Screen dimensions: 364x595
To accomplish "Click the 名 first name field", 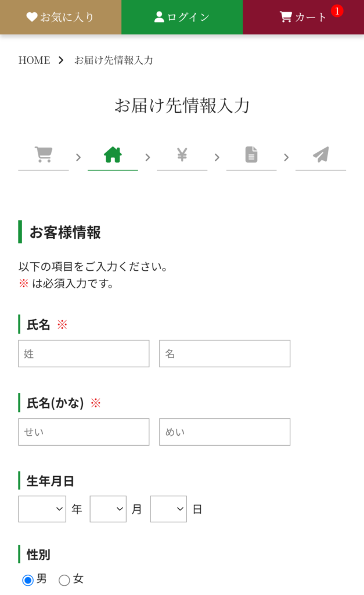I will pos(225,353).
